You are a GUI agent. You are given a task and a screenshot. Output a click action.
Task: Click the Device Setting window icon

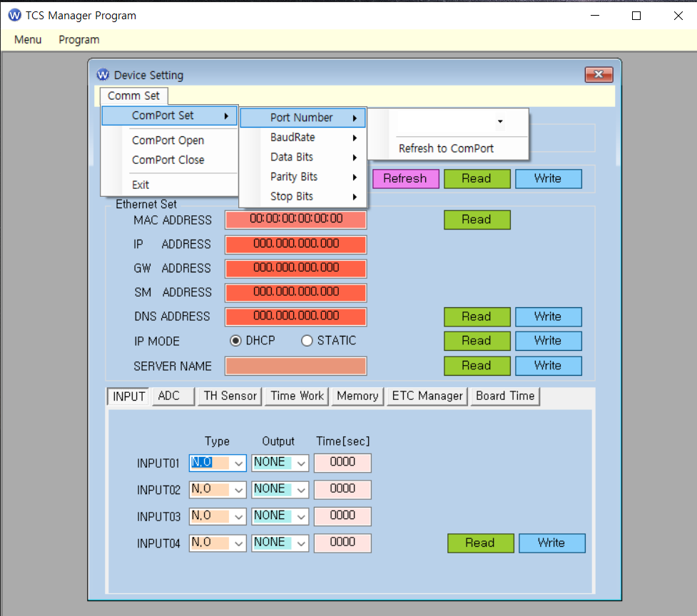pyautogui.click(x=103, y=75)
